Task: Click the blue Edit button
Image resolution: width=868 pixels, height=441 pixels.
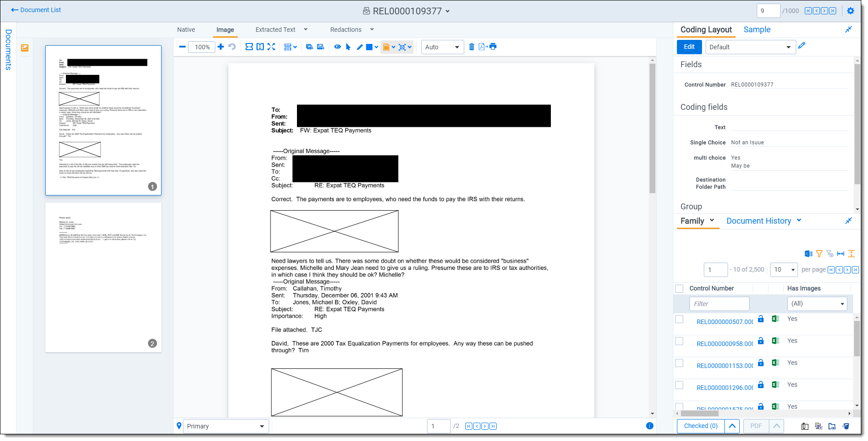Action: pos(689,47)
